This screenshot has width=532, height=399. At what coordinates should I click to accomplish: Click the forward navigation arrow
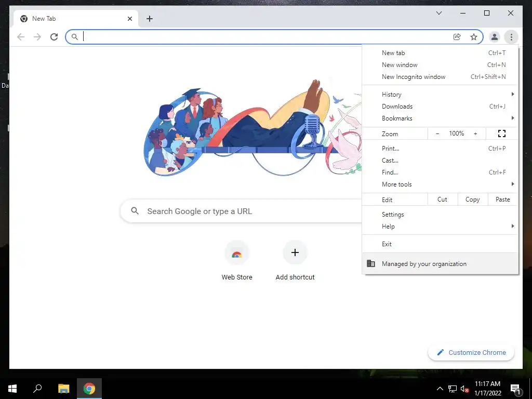37,37
